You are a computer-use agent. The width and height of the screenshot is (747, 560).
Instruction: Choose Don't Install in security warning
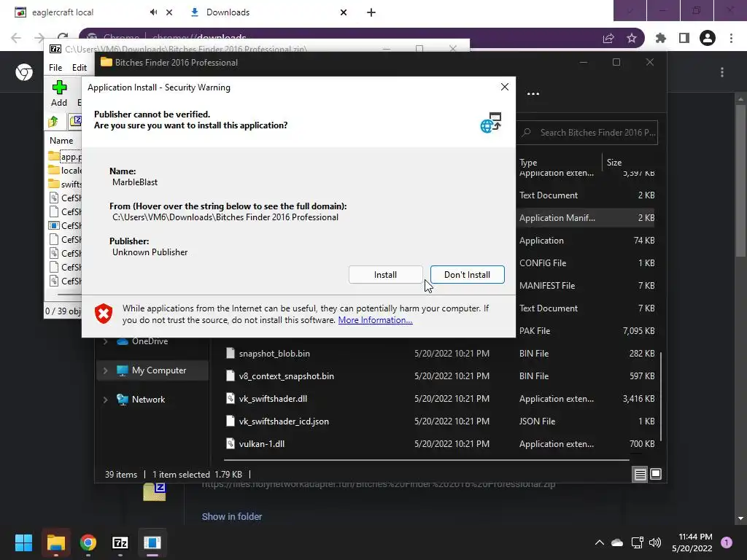point(468,275)
